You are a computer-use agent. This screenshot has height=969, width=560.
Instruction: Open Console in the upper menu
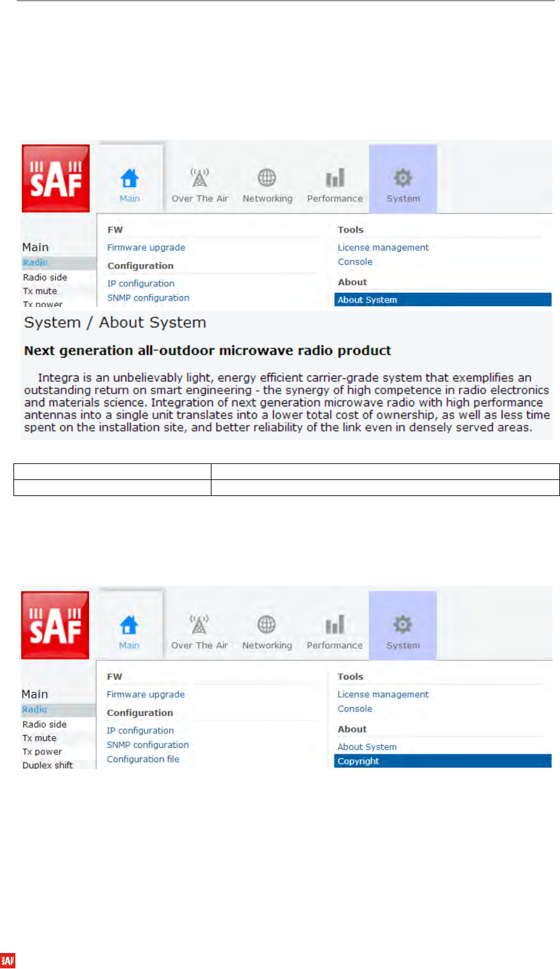point(355,261)
